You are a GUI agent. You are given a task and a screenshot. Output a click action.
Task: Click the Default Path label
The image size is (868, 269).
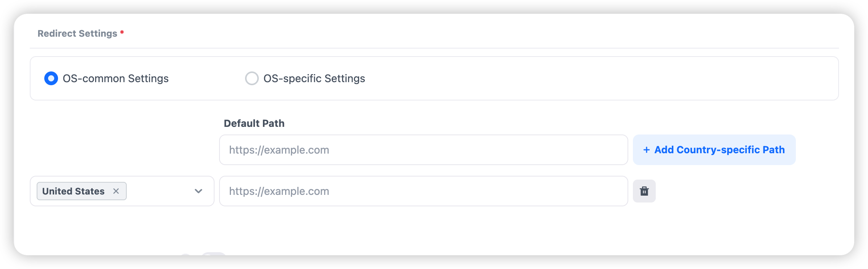point(254,123)
